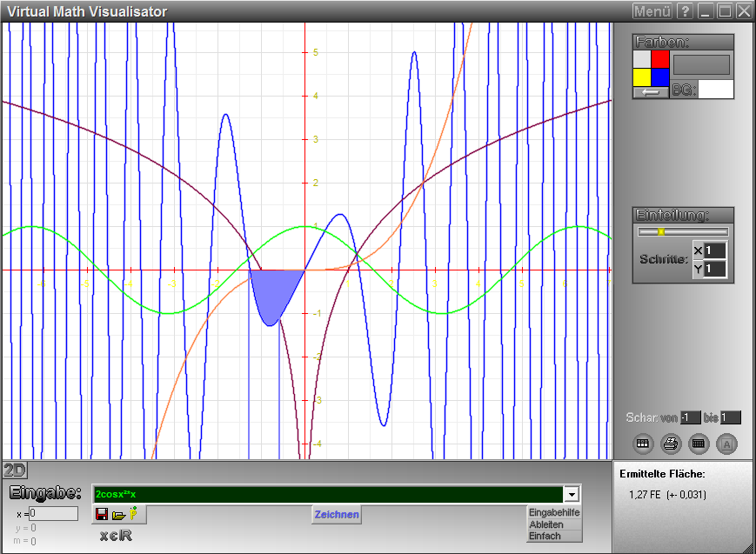Click the Schar von field showing -1
Screen dimensions: 756x554
click(x=691, y=417)
